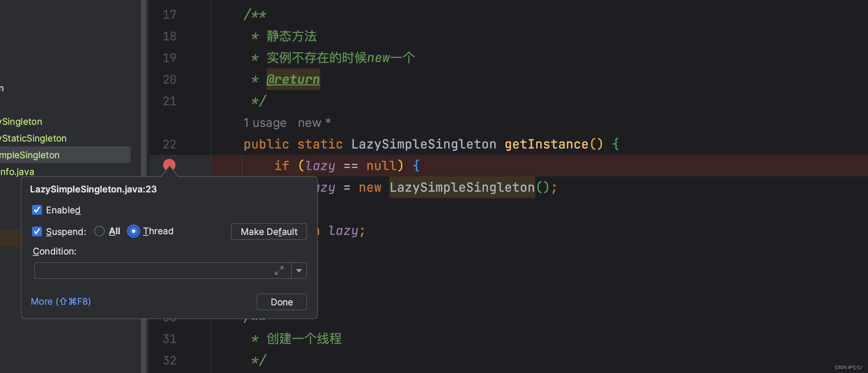The height and width of the screenshot is (373, 868).
Task: Toggle the Suspend checkbox
Action: pos(37,231)
